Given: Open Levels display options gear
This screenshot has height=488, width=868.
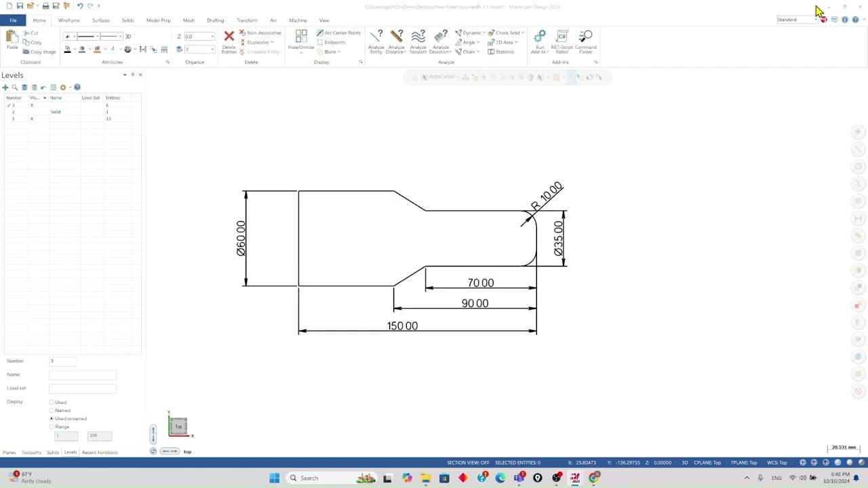Looking at the screenshot, I should point(63,87).
